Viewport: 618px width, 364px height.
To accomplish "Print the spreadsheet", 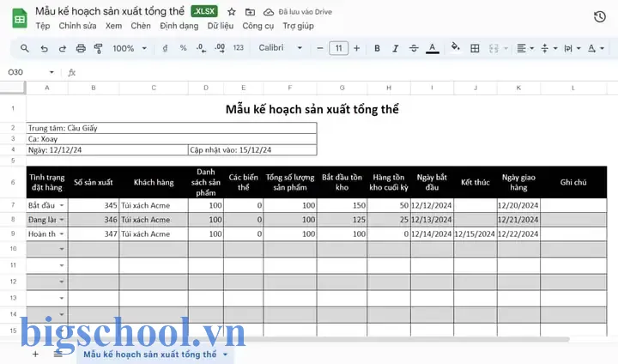I will (81, 48).
